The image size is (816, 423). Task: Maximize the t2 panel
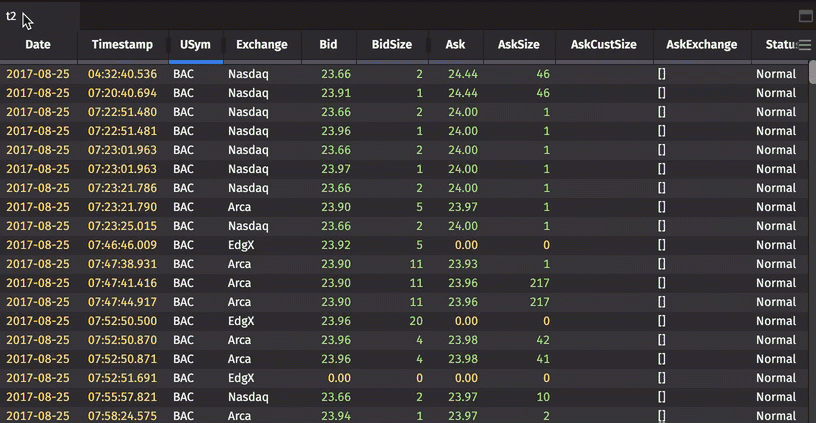pos(805,16)
